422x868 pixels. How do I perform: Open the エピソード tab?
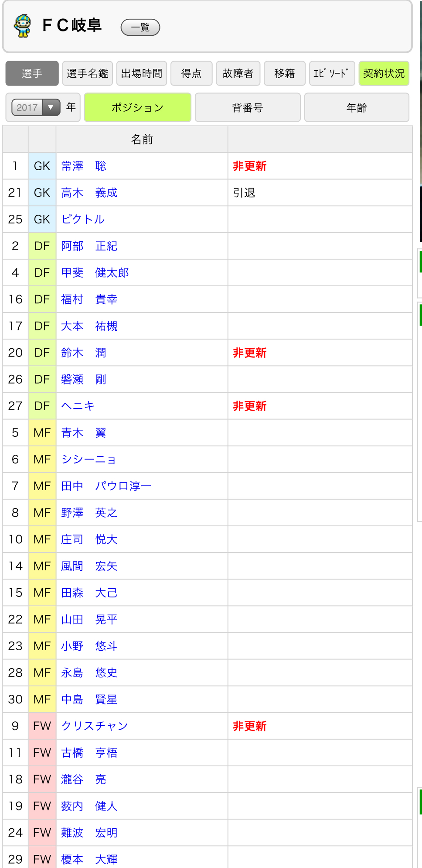[331, 73]
